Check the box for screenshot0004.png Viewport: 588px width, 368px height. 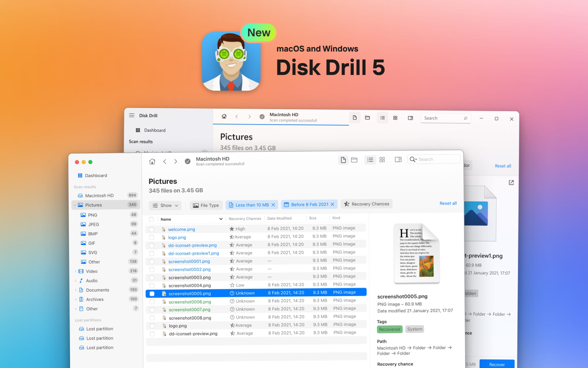152,286
